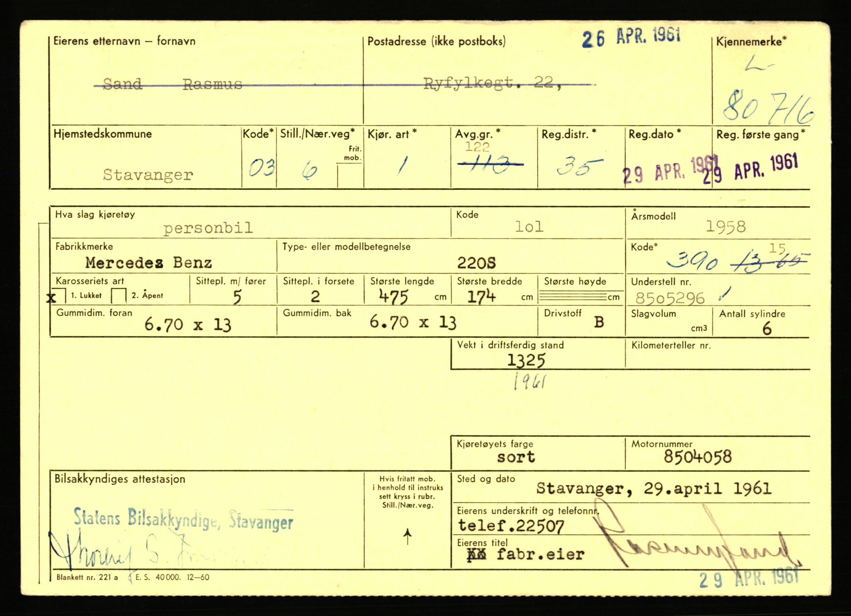851x616 pixels.
Task: Click the upward arrow under Still./Nær.veg. note
Action: pyautogui.click(x=408, y=536)
